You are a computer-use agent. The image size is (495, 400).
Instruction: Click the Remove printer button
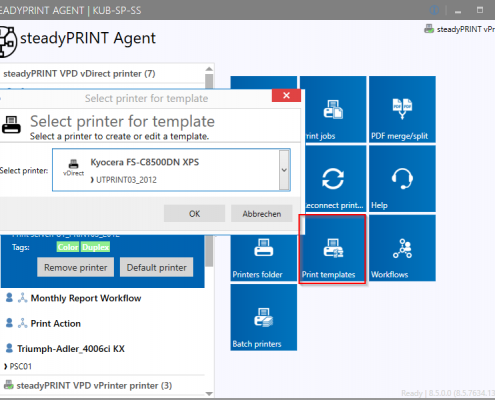76,267
